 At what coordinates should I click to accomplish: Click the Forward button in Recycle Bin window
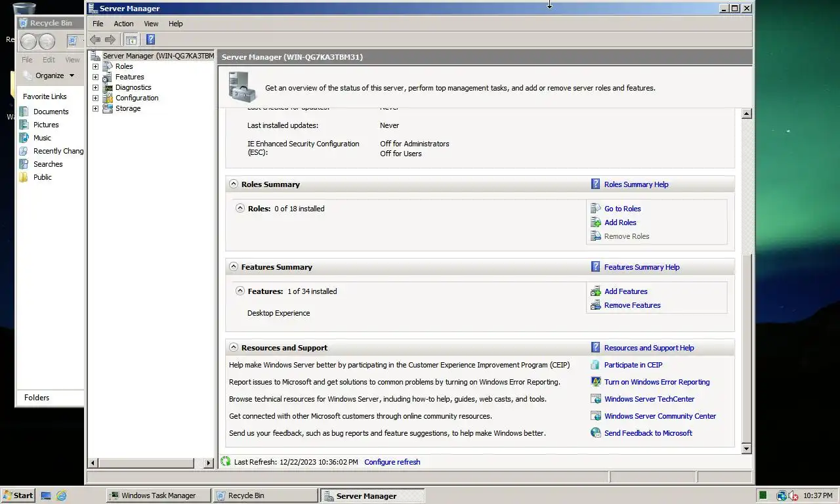click(47, 42)
